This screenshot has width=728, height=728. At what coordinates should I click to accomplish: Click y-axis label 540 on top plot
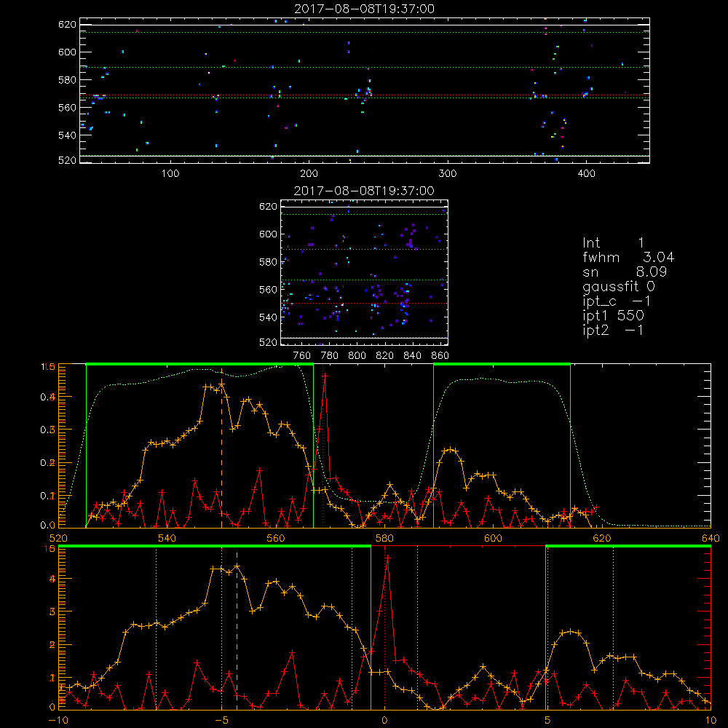click(67, 135)
